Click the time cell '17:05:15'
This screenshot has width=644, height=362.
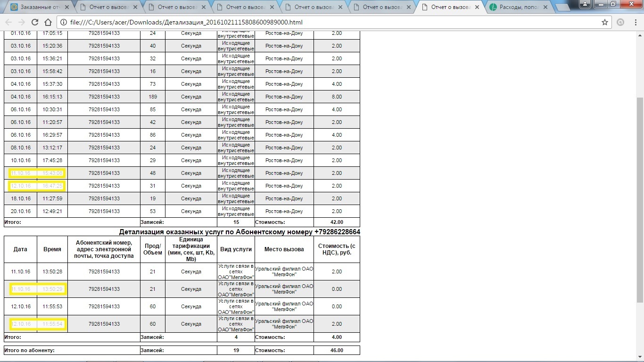(x=52, y=33)
